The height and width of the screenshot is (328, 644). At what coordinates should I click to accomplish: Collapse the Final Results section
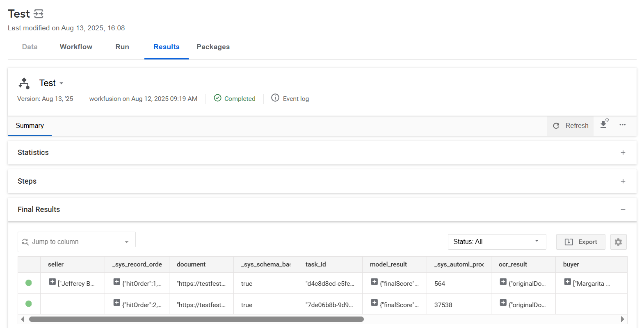(x=623, y=210)
